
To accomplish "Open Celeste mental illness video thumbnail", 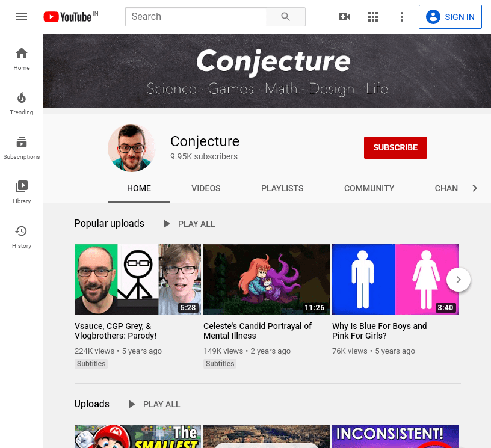I will click(267, 280).
